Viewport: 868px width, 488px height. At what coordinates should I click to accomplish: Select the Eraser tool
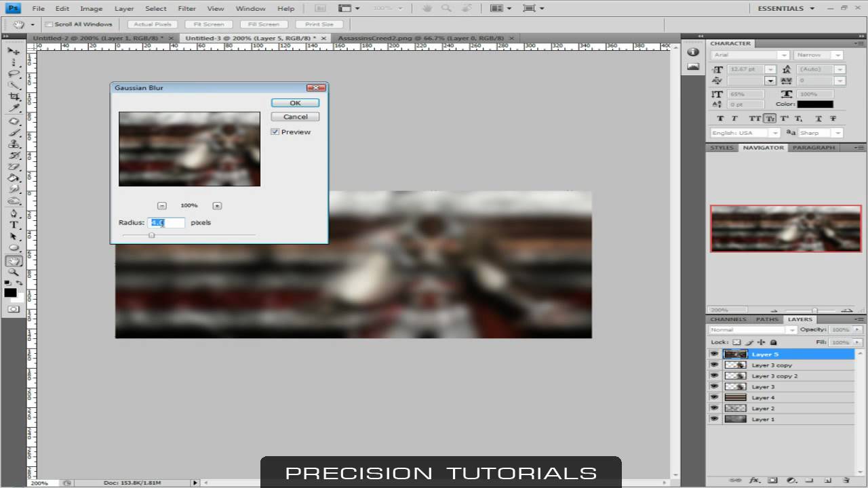pyautogui.click(x=13, y=167)
